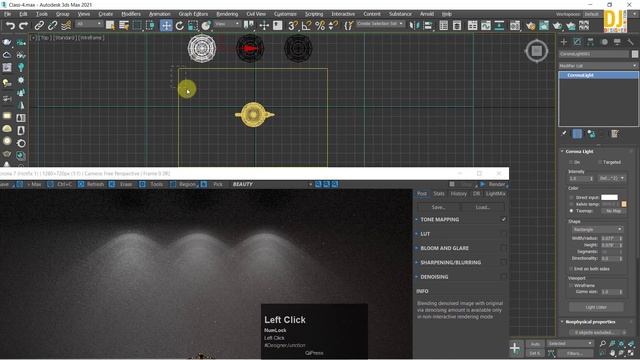
Task: Open the Hierarchy tab in command panel
Action: pyautogui.click(x=591, y=42)
